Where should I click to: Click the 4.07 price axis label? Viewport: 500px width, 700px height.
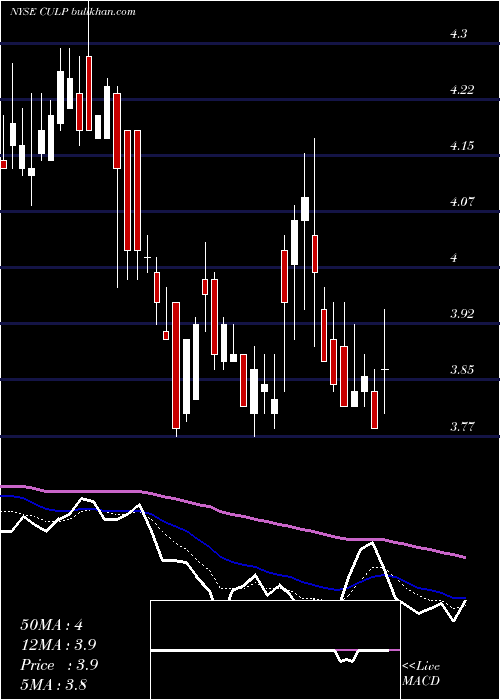(462, 202)
